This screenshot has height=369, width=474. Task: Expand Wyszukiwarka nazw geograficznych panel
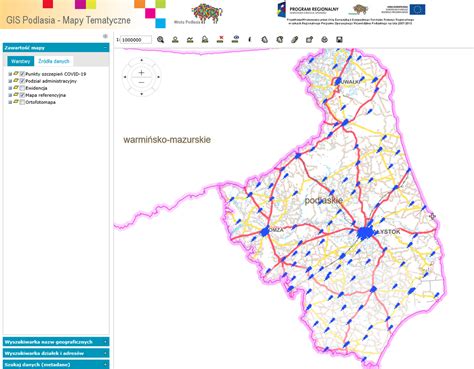(x=56, y=342)
